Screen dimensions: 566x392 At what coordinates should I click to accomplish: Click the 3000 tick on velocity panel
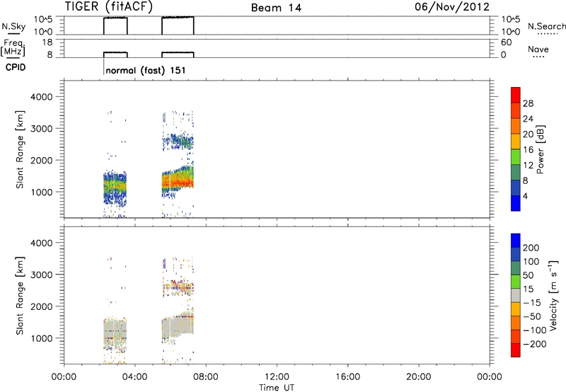(x=41, y=275)
